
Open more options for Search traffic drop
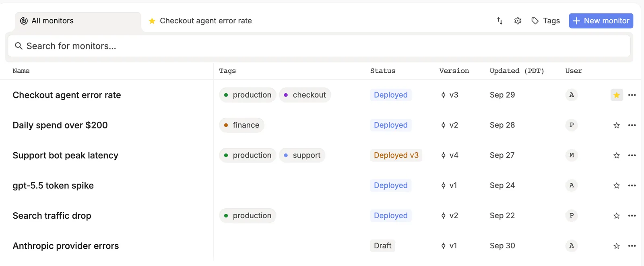coord(632,216)
